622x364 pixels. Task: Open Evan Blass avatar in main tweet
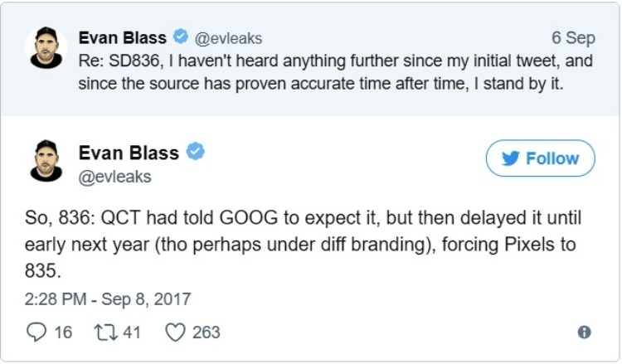tap(46, 161)
